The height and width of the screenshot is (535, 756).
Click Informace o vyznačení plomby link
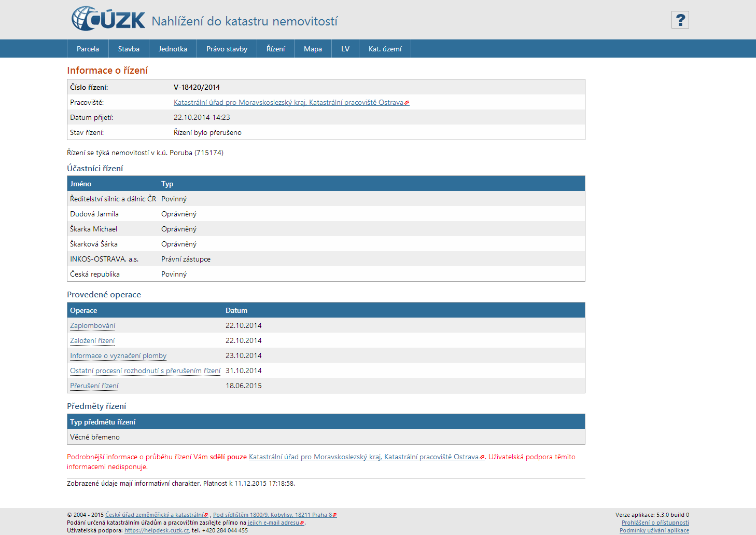click(x=118, y=356)
